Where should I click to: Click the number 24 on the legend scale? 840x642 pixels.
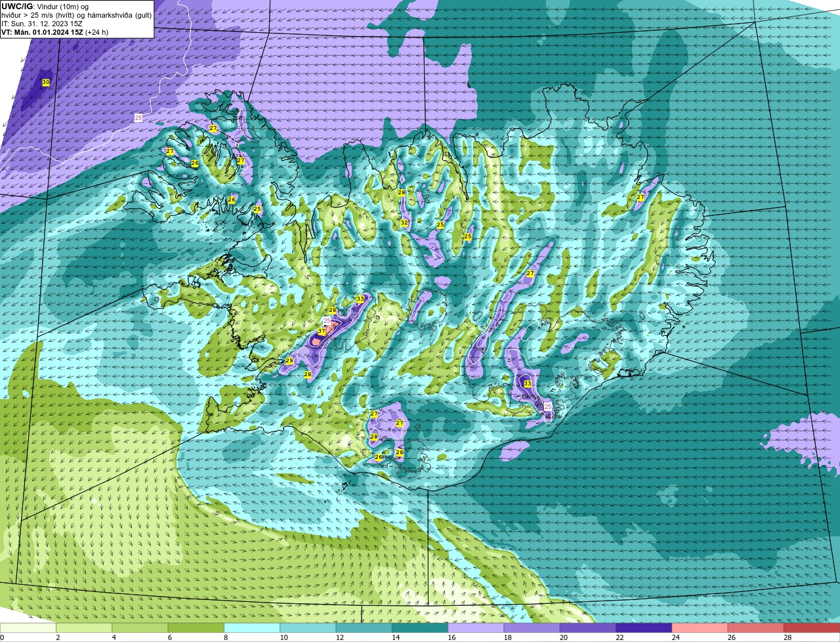tap(675, 637)
